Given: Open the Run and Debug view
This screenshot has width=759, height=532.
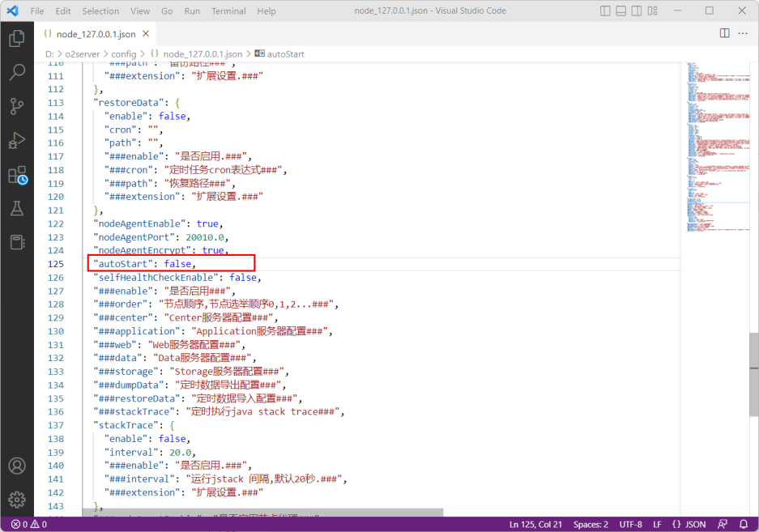Looking at the screenshot, I should pos(16,140).
